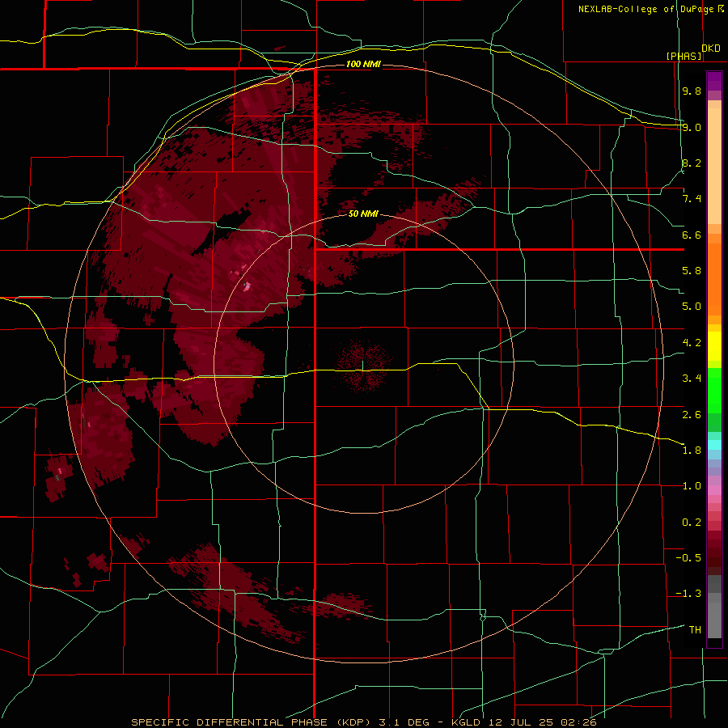Click the 7.4 legend value
The image size is (728, 728).
[x=692, y=199]
